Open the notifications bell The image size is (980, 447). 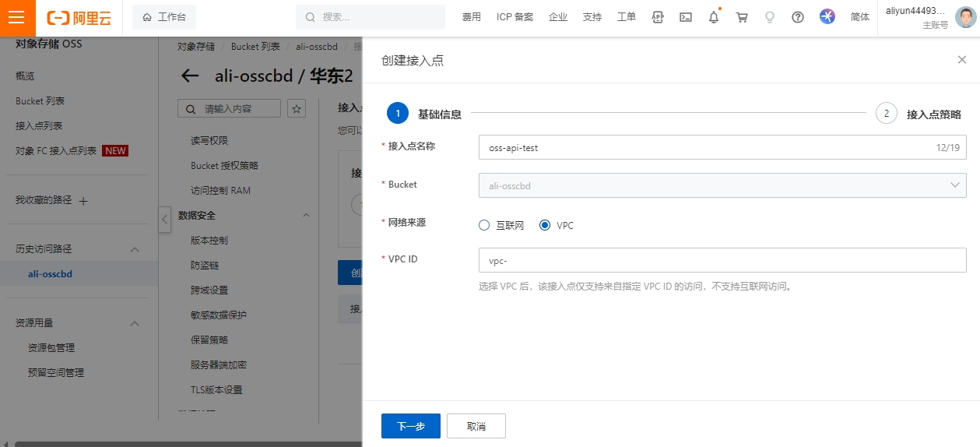[x=713, y=17]
